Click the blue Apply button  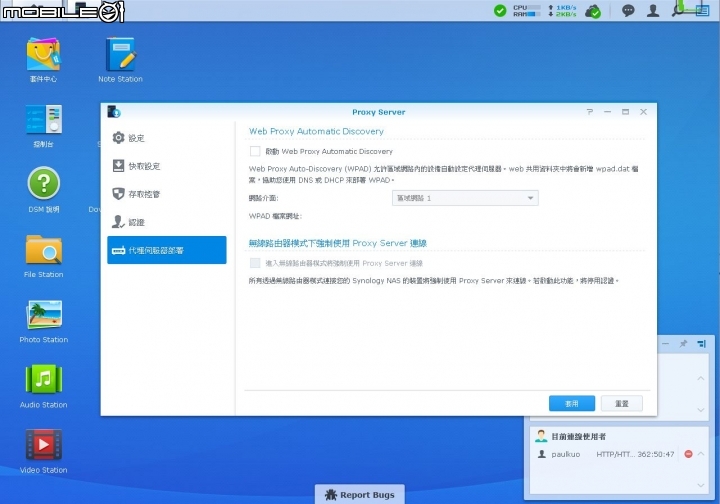572,403
